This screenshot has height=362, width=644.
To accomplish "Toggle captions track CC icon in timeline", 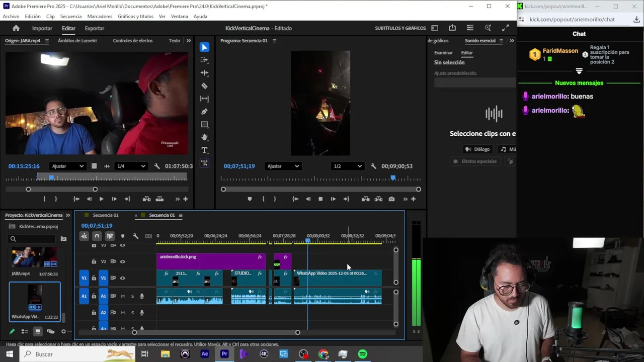I will 148,236.
